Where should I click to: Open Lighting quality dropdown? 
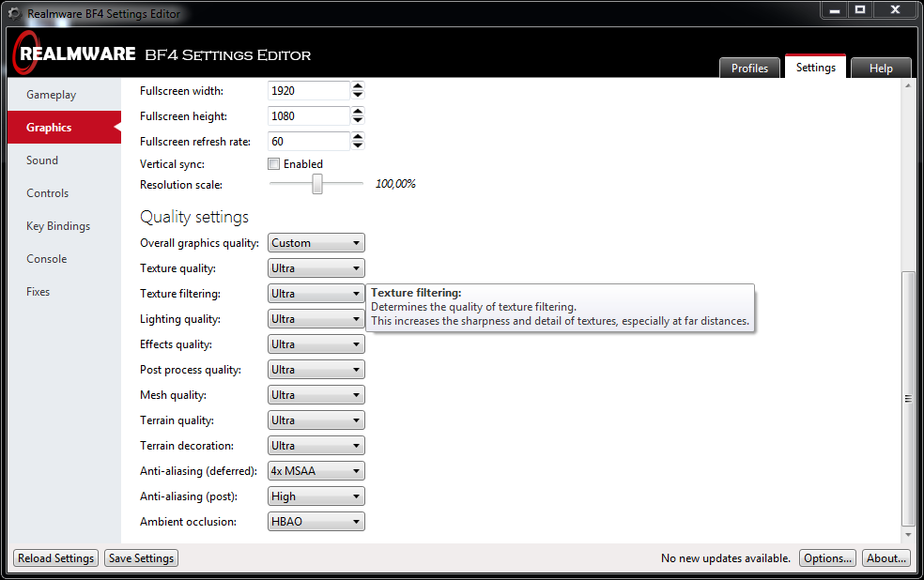point(316,318)
